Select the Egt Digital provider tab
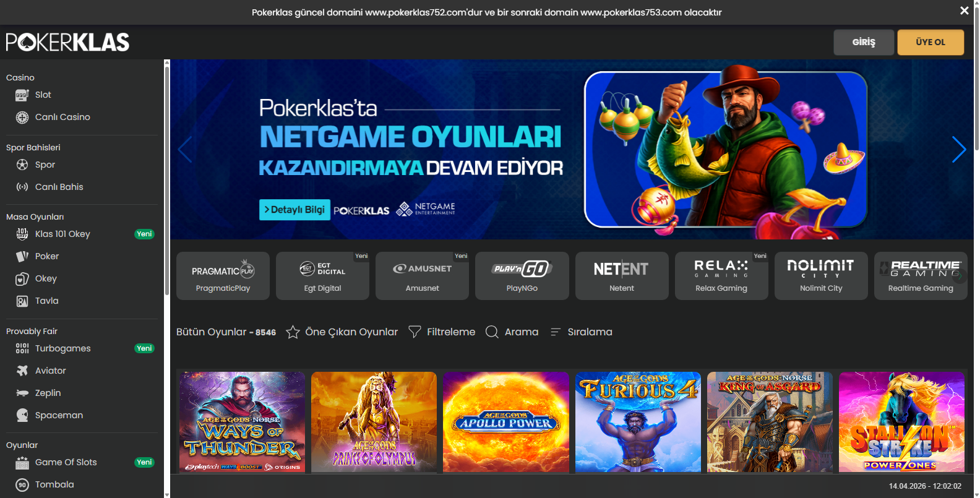The width and height of the screenshot is (980, 498). 322,276
